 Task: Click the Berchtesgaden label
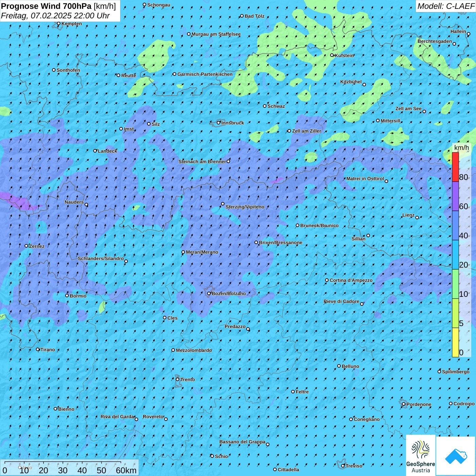435,41
